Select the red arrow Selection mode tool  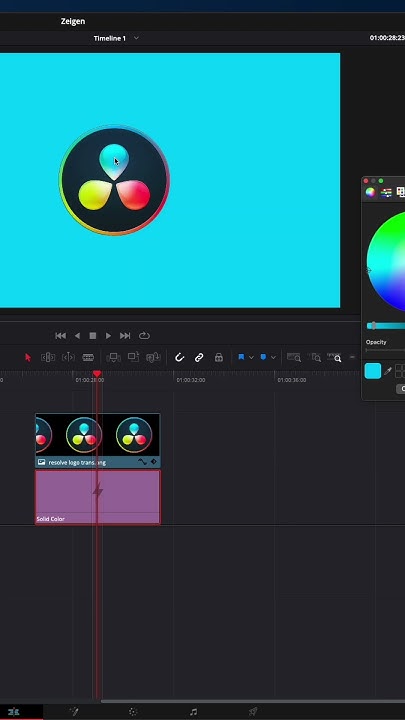[28, 357]
